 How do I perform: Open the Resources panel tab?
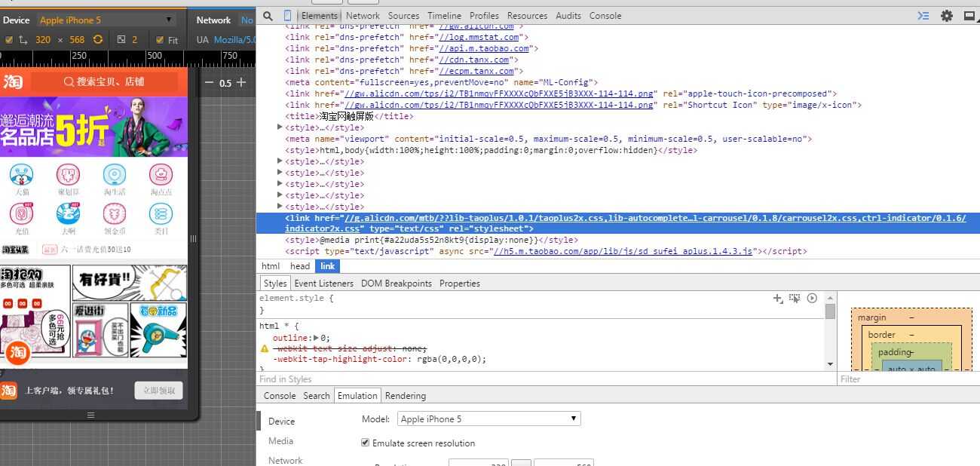527,15
